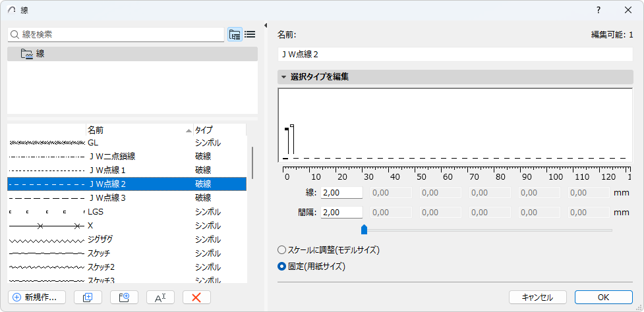Select the ジグザグ line row
Viewport: 644px width, 312px height.
tap(127, 240)
